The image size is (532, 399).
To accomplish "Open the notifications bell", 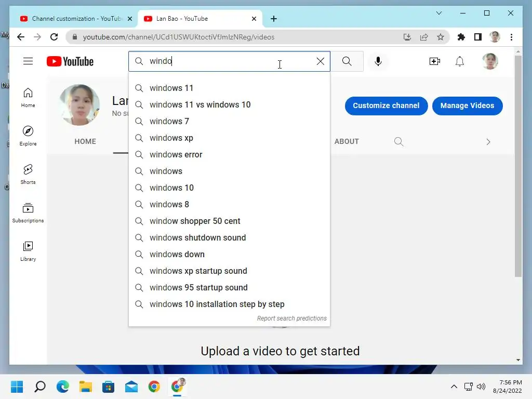I will coord(460,61).
